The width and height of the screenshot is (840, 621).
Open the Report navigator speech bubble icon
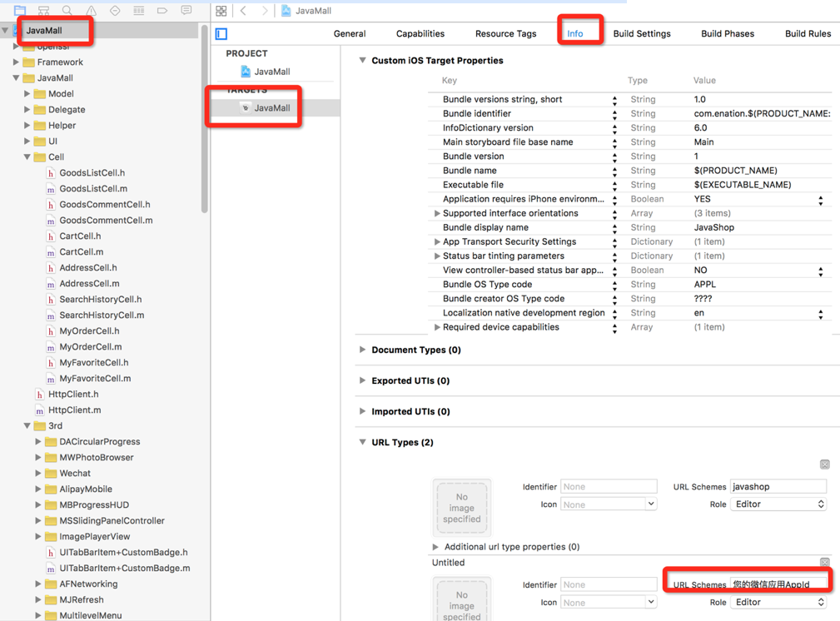pyautogui.click(x=186, y=10)
